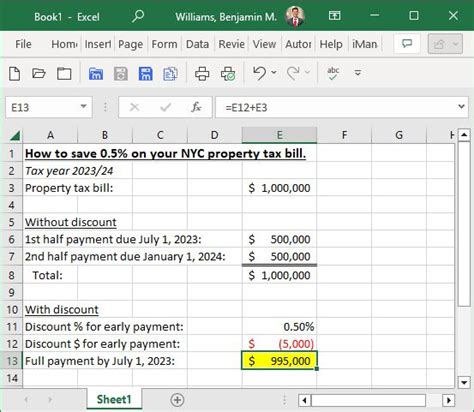Click the Quick Print icon
This screenshot has width=474, height=412.
coord(202,74)
